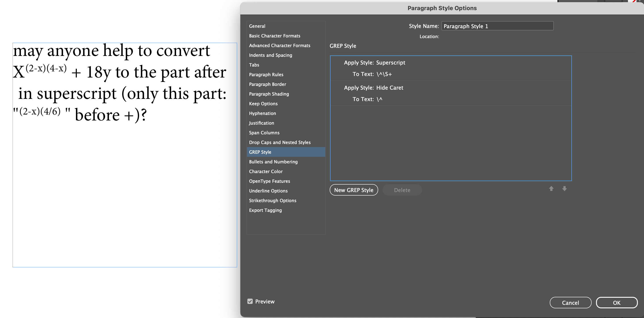
Task: Select the Hyphenation section
Action: (x=262, y=113)
